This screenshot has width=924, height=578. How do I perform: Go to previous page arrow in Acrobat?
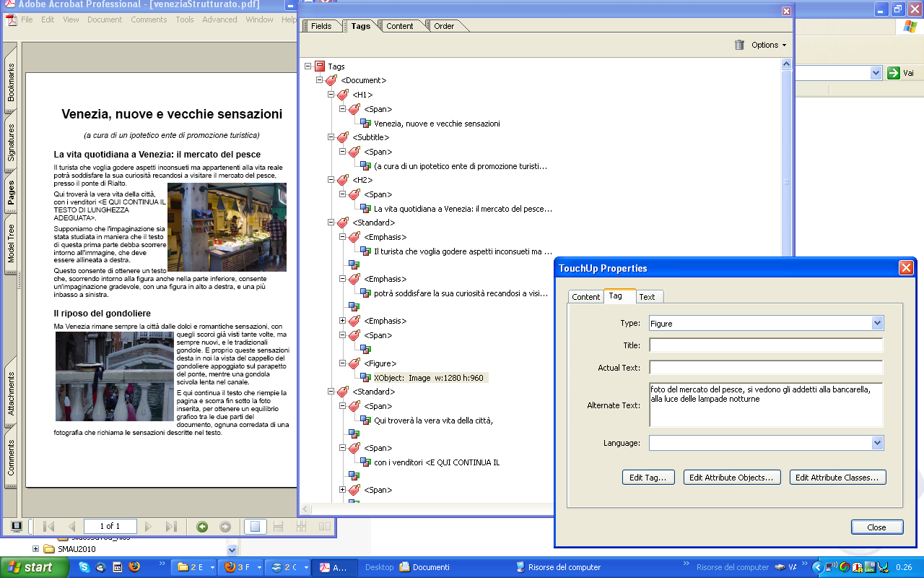pyautogui.click(x=71, y=526)
